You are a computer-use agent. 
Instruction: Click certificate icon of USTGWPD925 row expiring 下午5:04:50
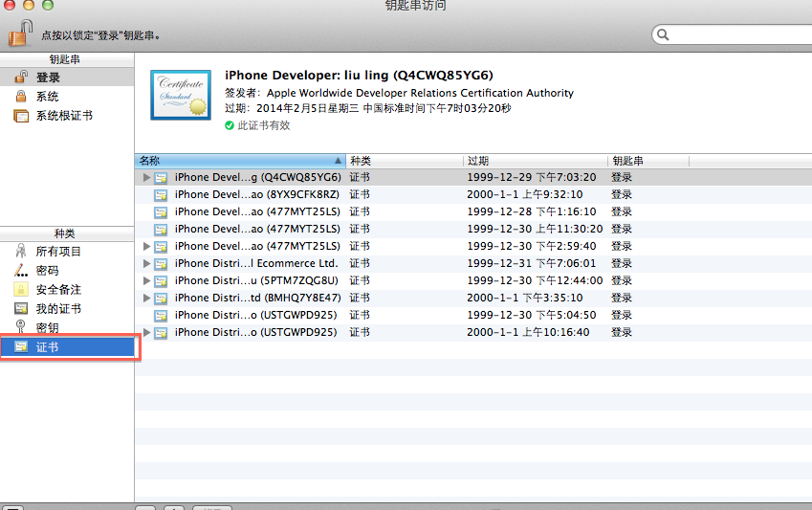pyautogui.click(x=161, y=316)
